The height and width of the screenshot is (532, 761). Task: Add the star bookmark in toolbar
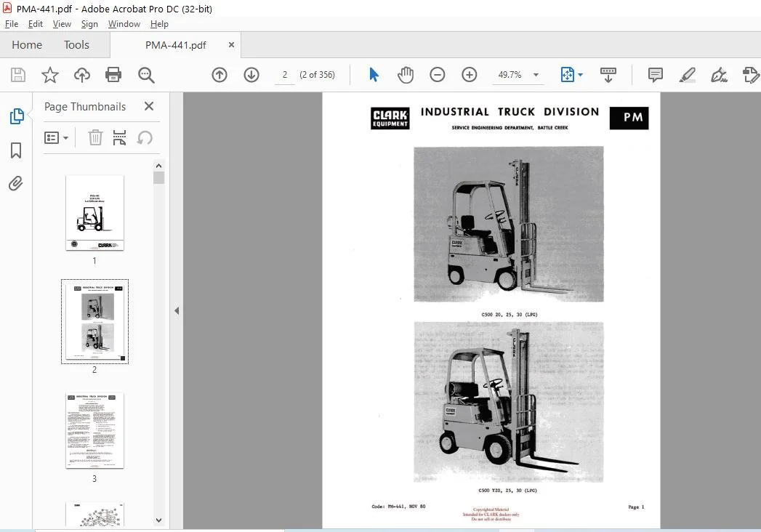pyautogui.click(x=50, y=75)
